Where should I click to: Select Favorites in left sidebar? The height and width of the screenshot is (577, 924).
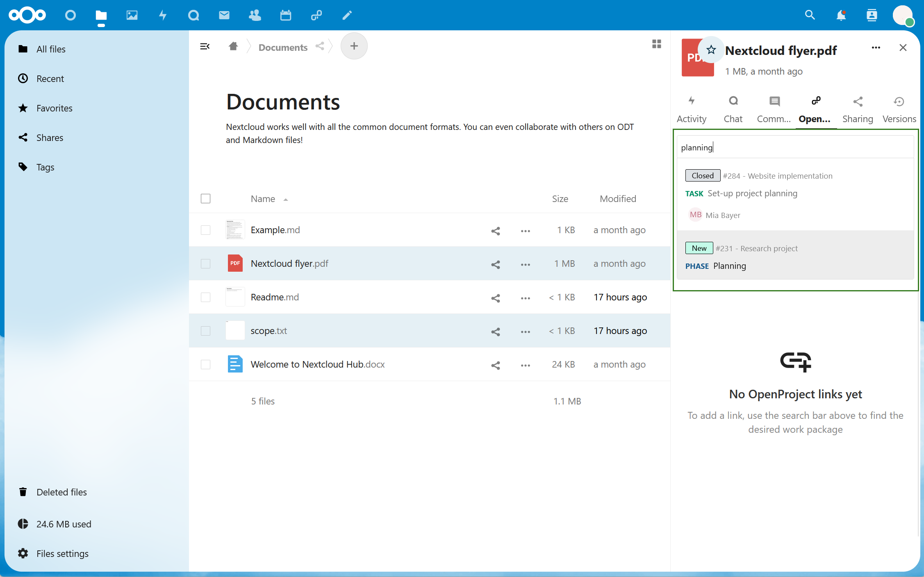54,107
